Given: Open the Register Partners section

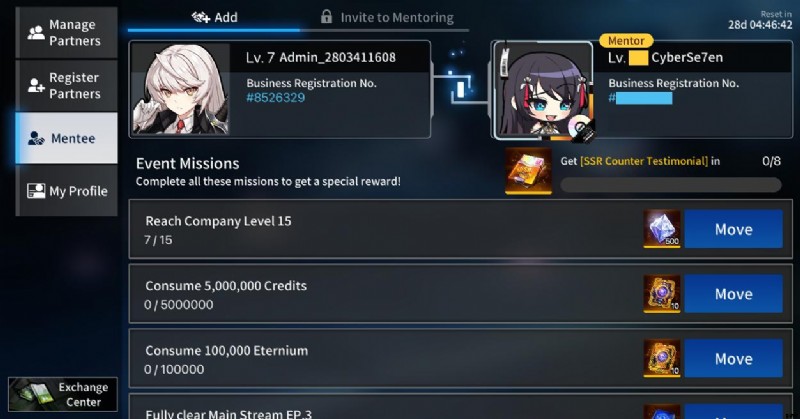Looking at the screenshot, I should tap(67, 85).
